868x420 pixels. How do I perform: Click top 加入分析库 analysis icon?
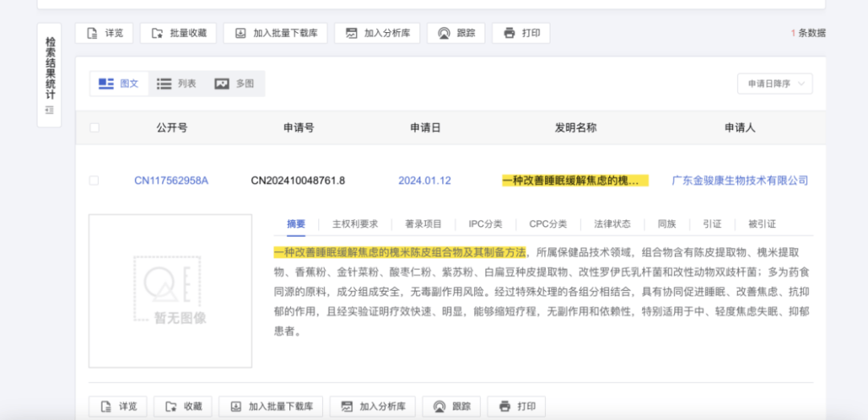[350, 33]
